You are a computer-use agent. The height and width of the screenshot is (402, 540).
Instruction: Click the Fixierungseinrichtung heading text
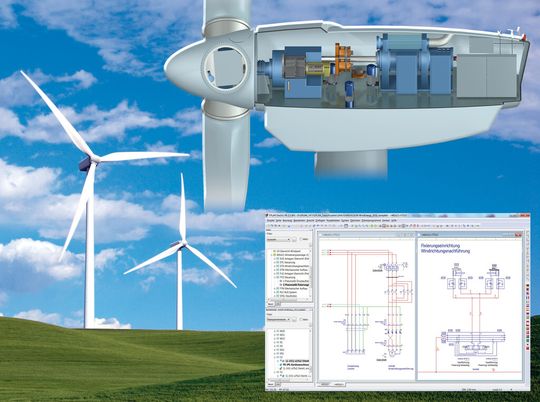coord(440,246)
